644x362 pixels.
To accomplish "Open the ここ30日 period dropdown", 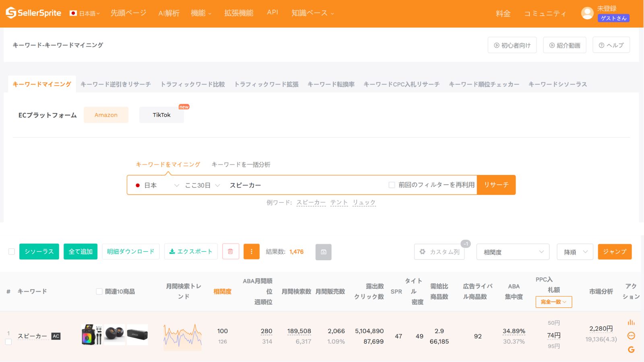I will coord(202,185).
